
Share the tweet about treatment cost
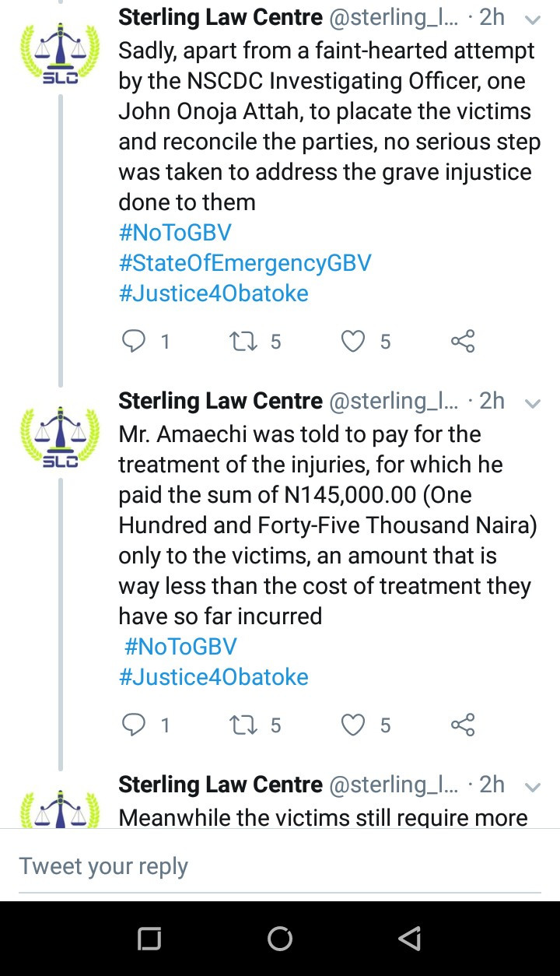point(463,725)
